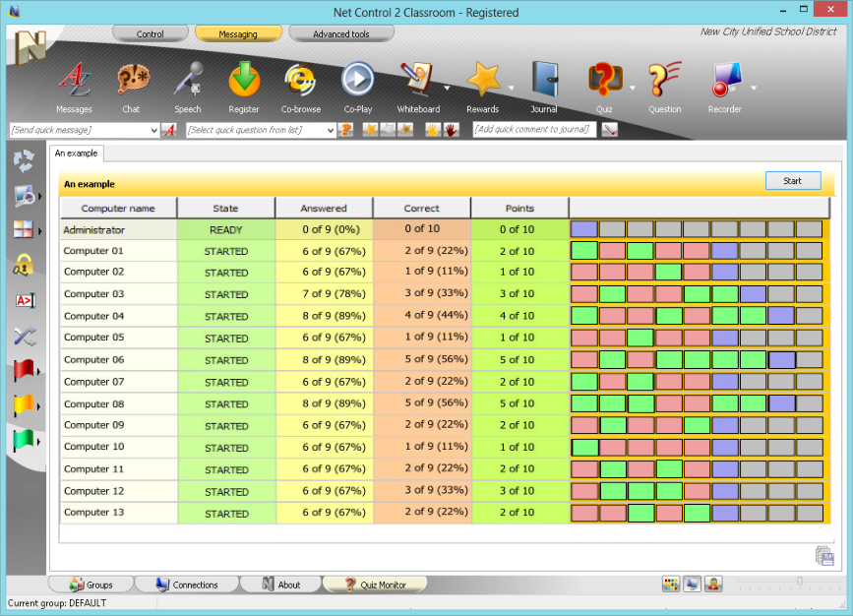Viewport: 853px width, 616px height.
Task: Expand the thumbnails grid submenu arrow
Action: tap(39, 230)
